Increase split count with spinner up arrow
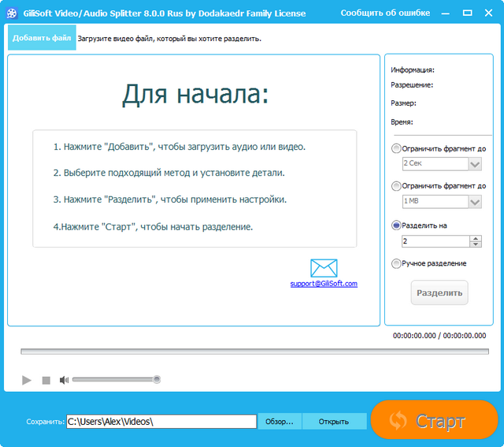The height and width of the screenshot is (447, 504). (x=476, y=237)
